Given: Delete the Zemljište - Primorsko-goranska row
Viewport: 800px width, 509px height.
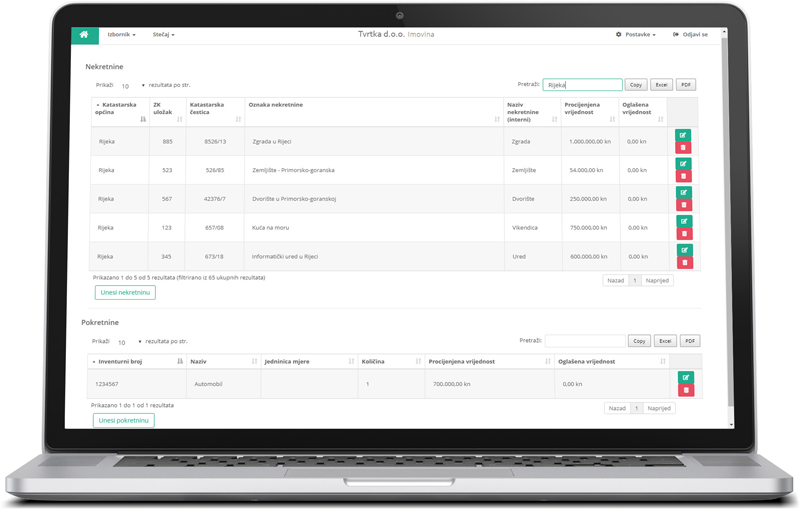Looking at the screenshot, I should 684,176.
